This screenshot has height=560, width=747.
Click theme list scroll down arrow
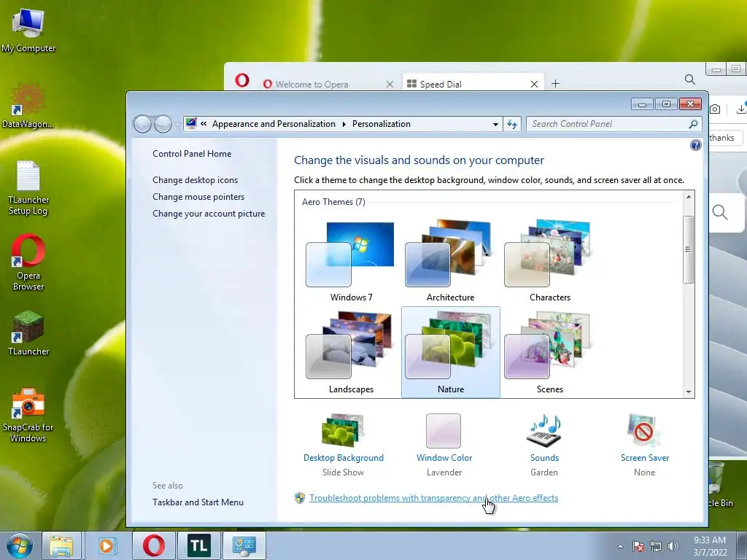point(689,392)
